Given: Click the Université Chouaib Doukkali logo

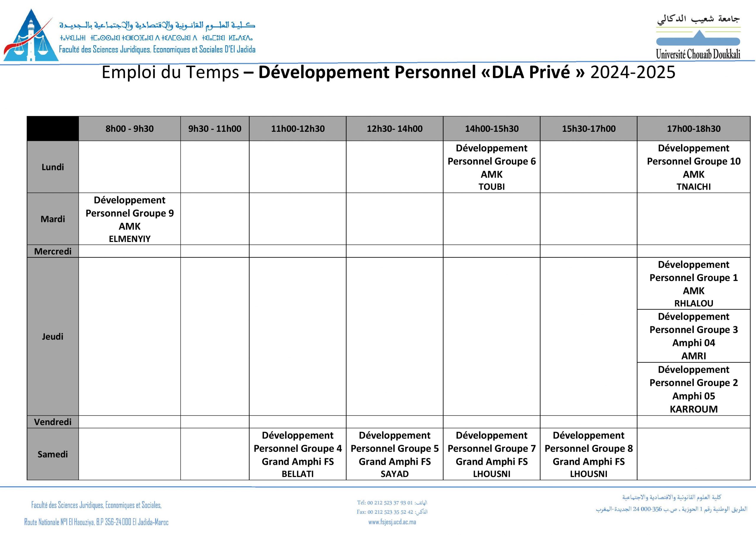Looking at the screenshot, I should [698, 37].
